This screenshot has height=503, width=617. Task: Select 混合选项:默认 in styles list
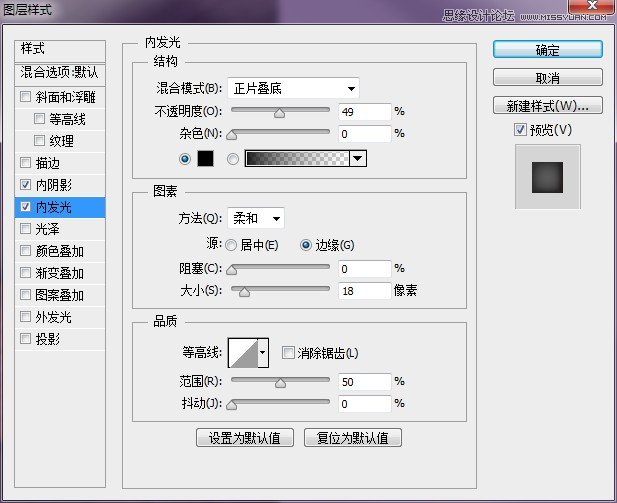[x=60, y=74]
